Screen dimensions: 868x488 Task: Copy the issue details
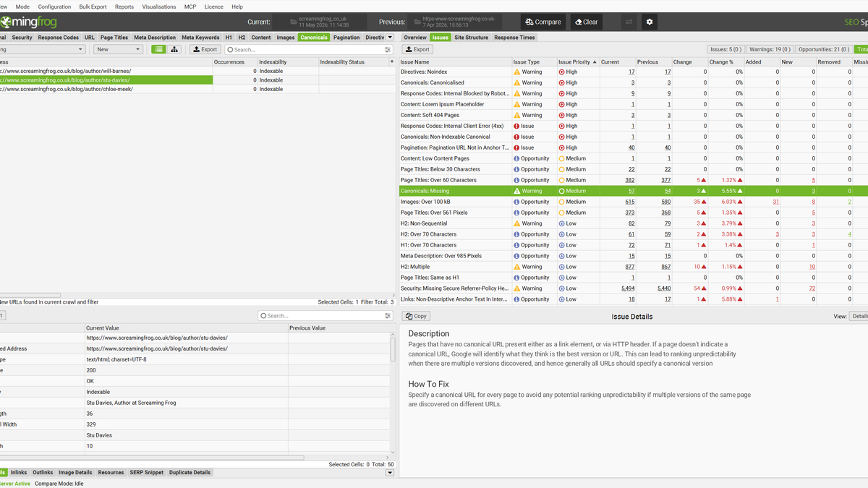click(417, 316)
